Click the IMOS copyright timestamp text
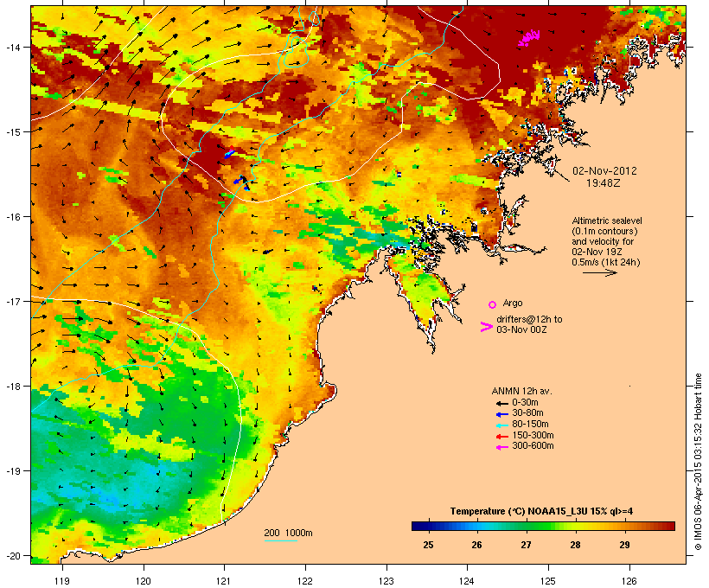This screenshot has height=588, width=709. tap(698, 462)
